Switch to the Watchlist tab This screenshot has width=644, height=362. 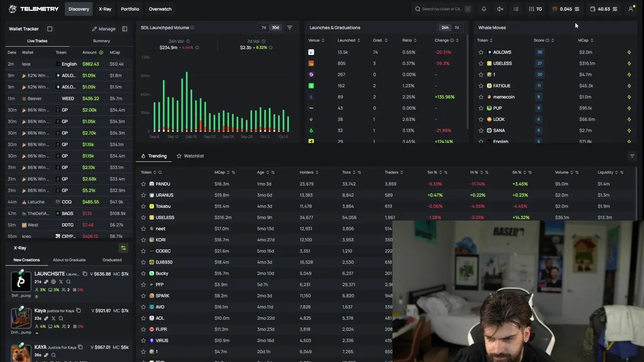point(190,156)
